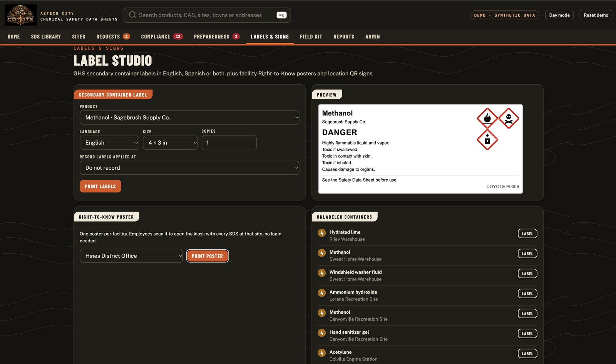Click the Coyote logo in the header

click(x=20, y=15)
